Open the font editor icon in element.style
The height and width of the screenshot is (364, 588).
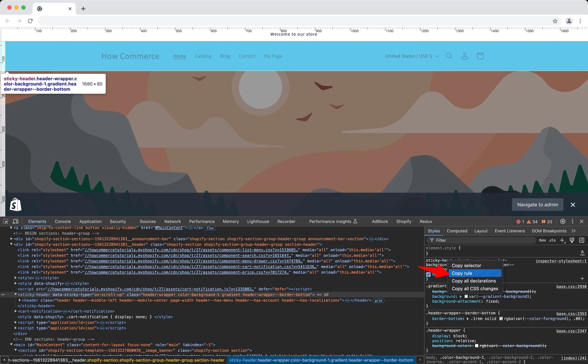coord(582,253)
